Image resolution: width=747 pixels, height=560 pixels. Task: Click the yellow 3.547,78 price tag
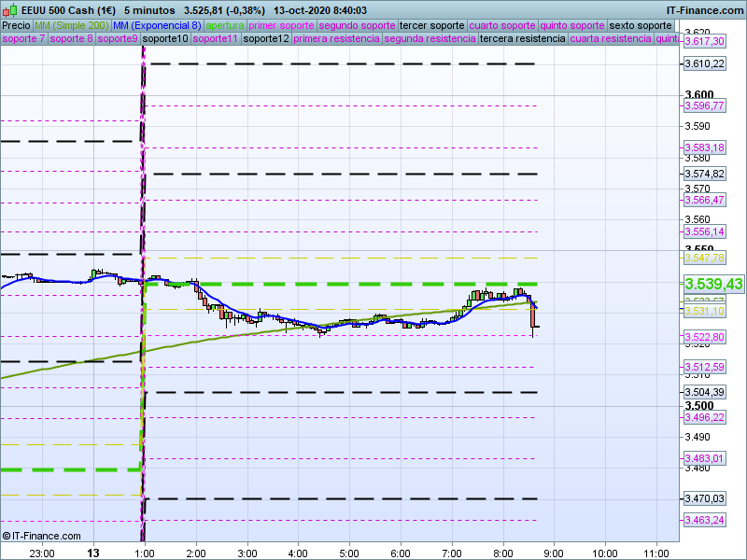704,257
